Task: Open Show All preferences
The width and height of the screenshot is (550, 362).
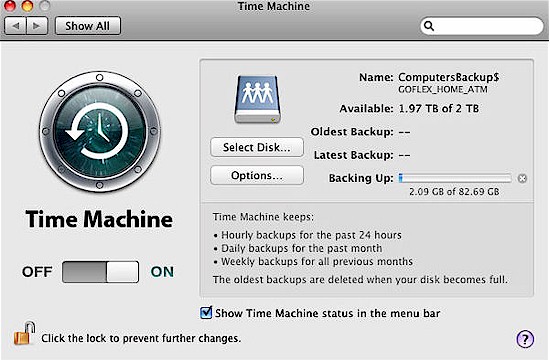Action: (x=88, y=26)
